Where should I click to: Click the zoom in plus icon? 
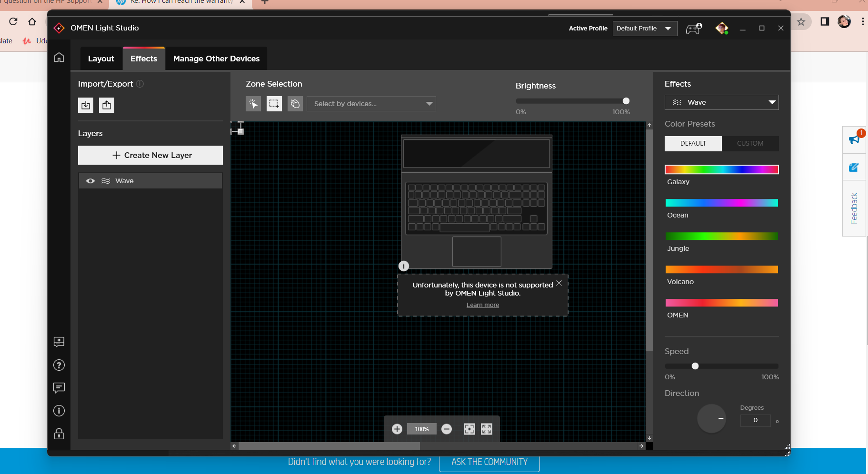tap(397, 429)
